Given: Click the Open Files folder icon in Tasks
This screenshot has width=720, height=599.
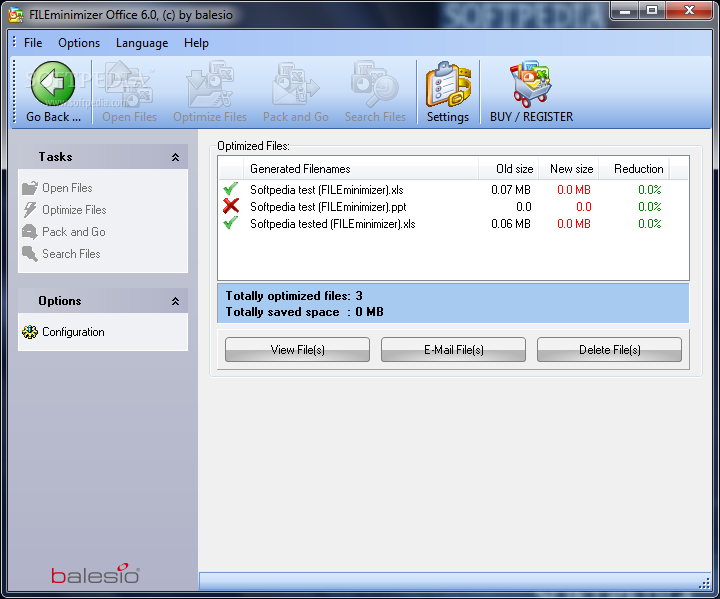Looking at the screenshot, I should tap(30, 188).
